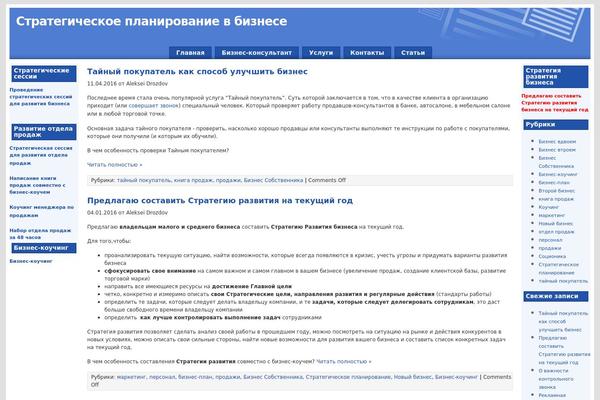Click Бизнес-коучинг tag in second post's Рубрики

(x=456, y=377)
